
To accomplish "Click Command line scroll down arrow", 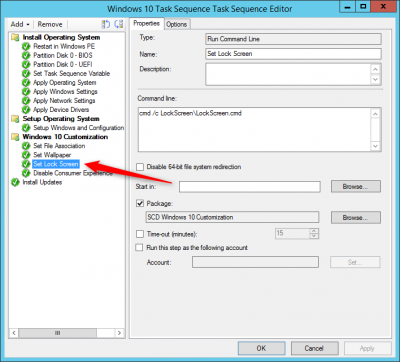I will (376, 146).
